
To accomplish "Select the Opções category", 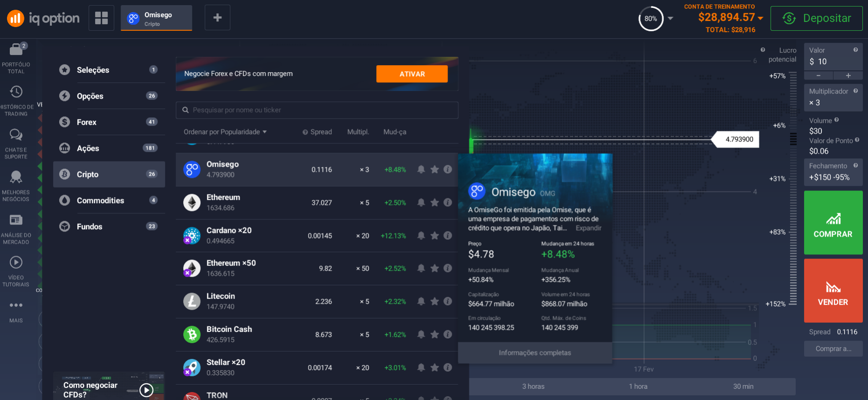I will coord(109,96).
